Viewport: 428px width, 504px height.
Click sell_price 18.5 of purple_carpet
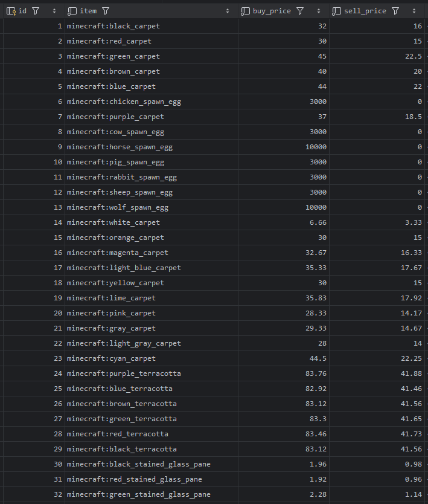(x=377, y=117)
